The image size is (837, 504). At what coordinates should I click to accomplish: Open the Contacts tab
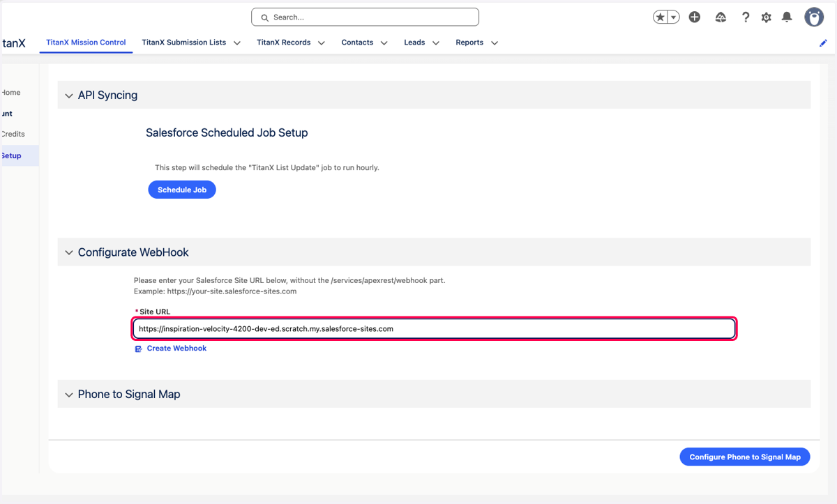pos(357,43)
